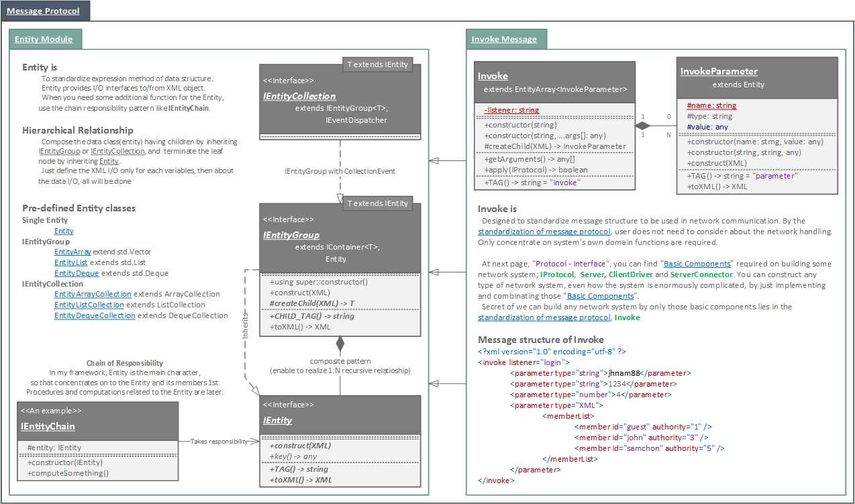Select the IEntityCollection class header
855x504 pixels.
point(299,96)
